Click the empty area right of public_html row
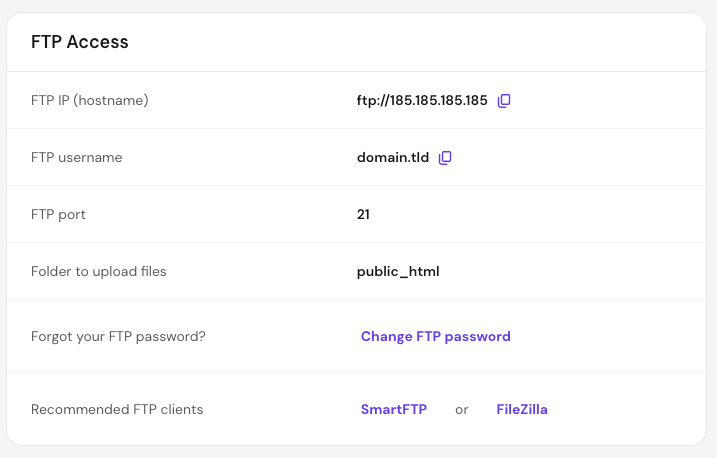Viewport: 717px width, 458px height. tap(572, 272)
